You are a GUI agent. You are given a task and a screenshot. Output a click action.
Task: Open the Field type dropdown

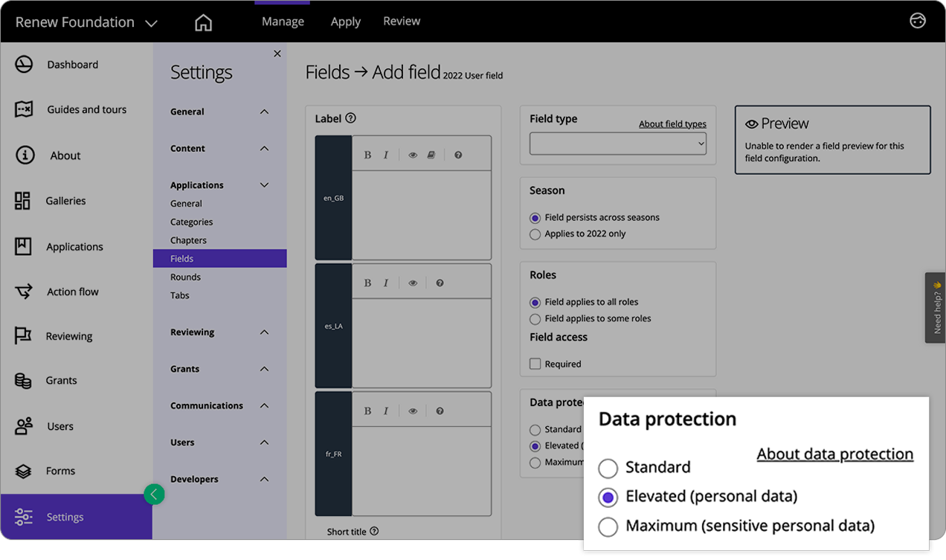[617, 144]
